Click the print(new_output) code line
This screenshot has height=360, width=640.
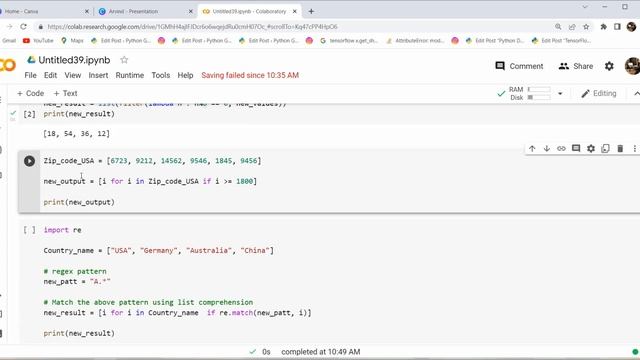click(79, 202)
